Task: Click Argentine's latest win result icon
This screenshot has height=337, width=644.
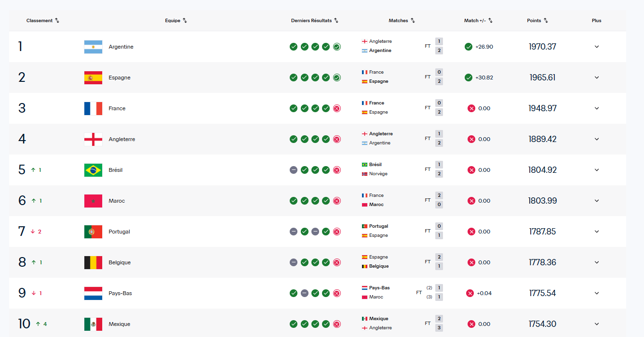Action: coord(337,47)
